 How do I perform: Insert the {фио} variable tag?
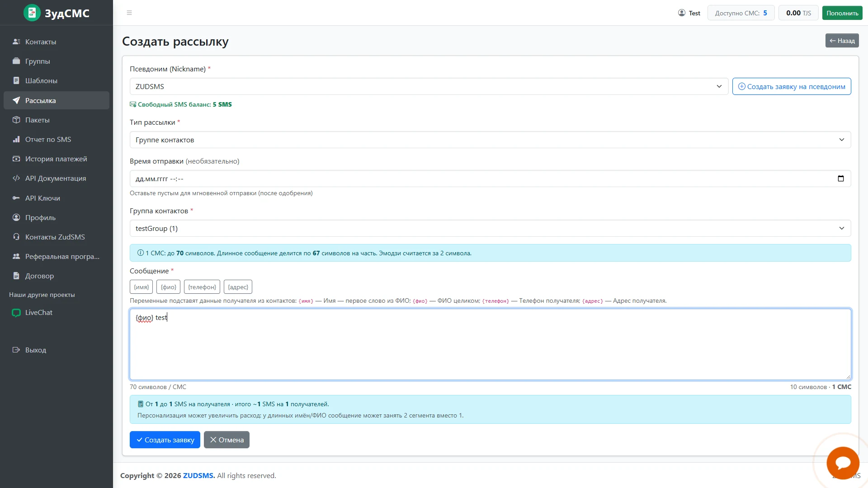coord(169,287)
